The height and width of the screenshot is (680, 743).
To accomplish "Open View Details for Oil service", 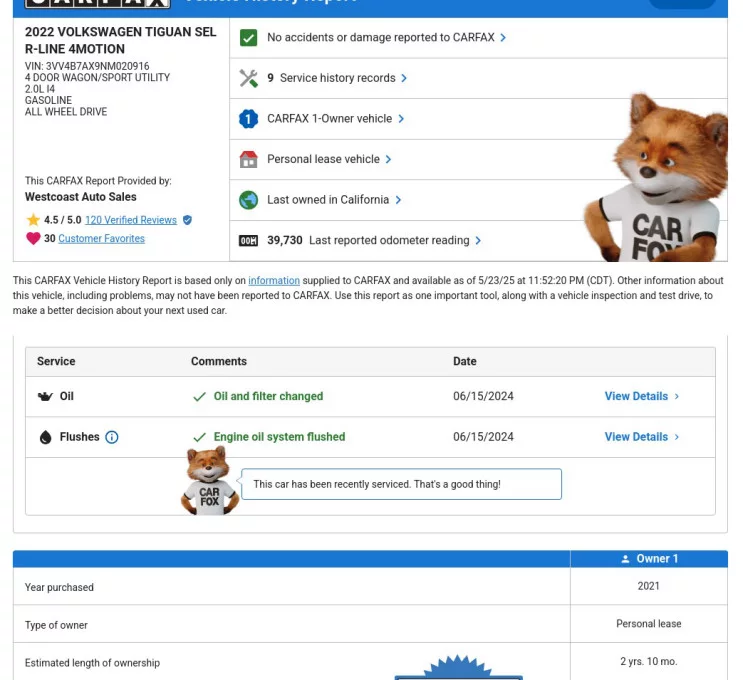I will [x=641, y=397].
